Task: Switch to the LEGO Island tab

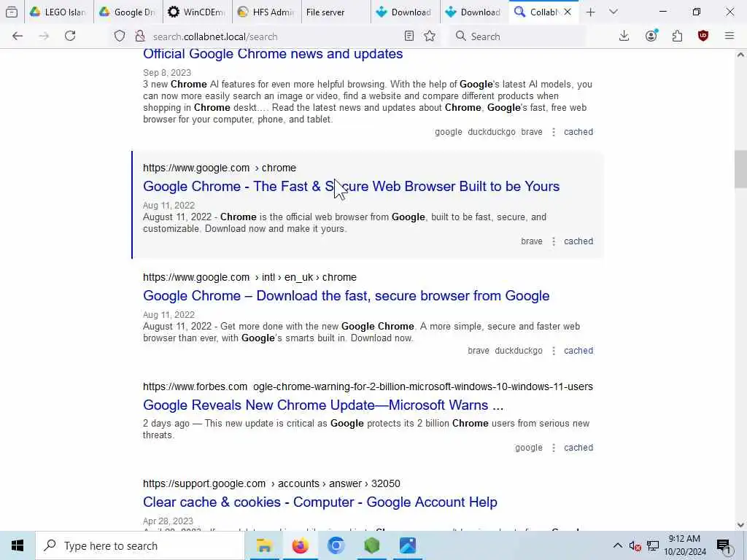Action: coord(58,12)
